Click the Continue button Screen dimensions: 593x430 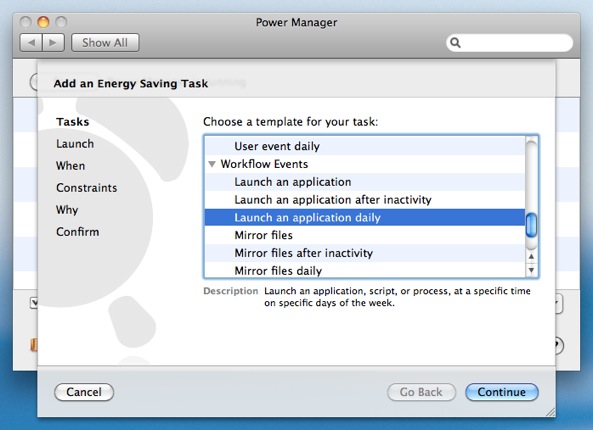click(502, 392)
